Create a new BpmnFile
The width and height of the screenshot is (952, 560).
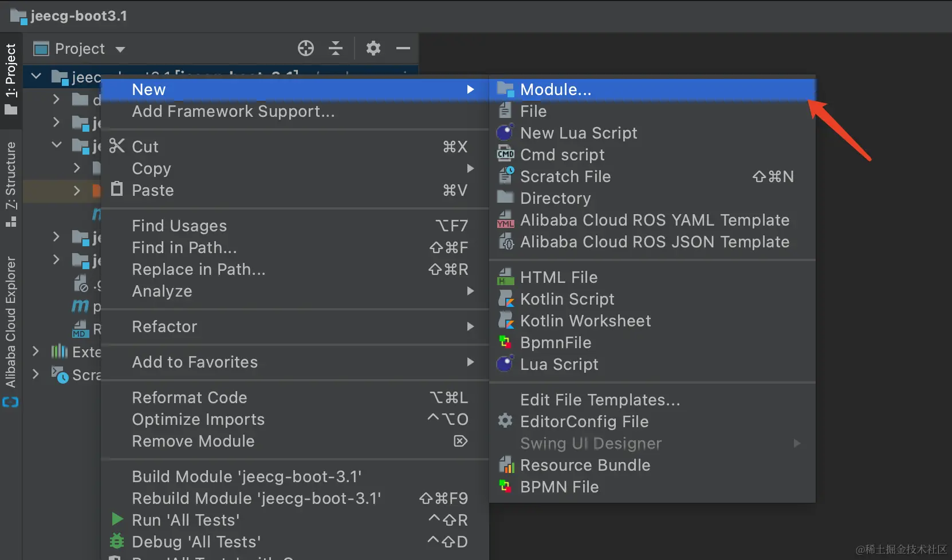tap(555, 343)
